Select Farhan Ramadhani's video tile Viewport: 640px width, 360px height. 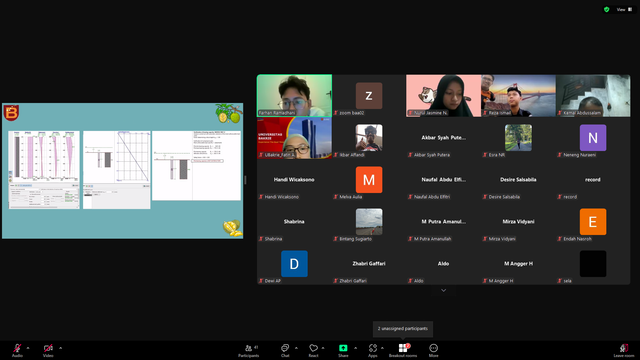[294, 96]
